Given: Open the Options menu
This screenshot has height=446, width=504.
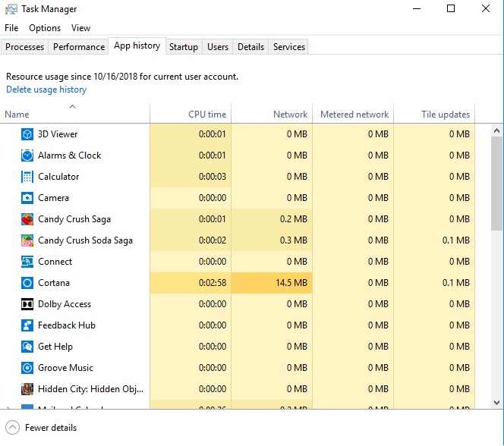Looking at the screenshot, I should (x=45, y=28).
